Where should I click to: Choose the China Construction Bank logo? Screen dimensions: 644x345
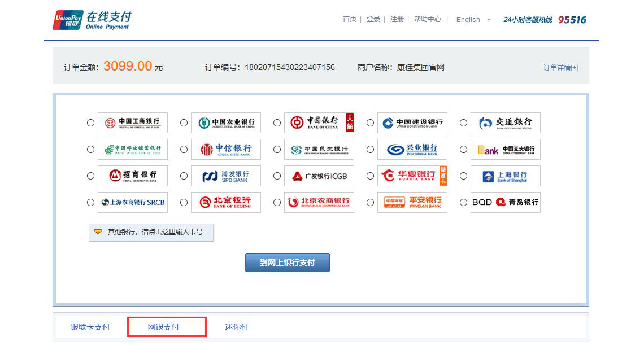[x=412, y=123]
